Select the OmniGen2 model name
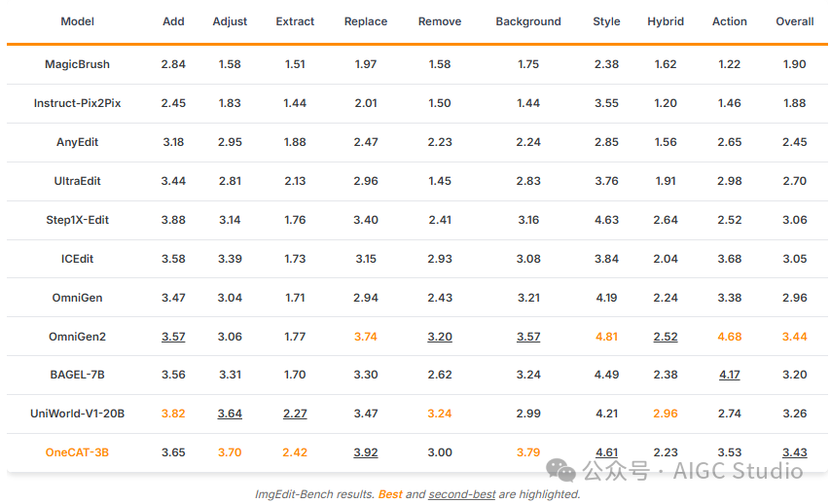 (x=77, y=337)
